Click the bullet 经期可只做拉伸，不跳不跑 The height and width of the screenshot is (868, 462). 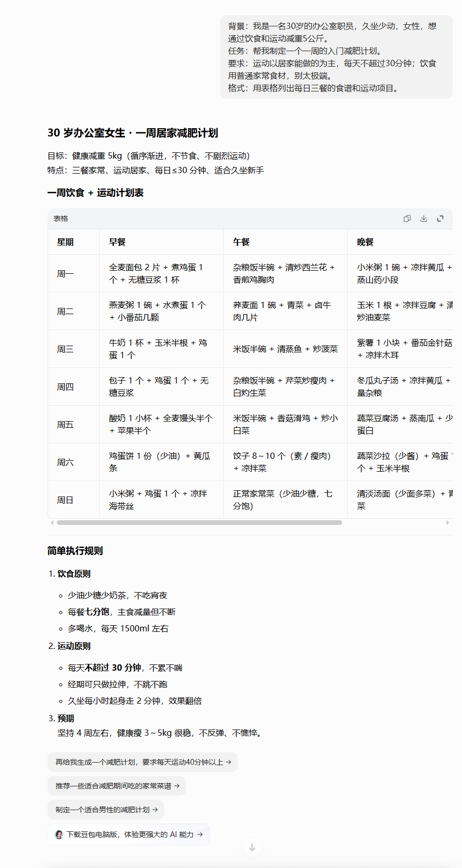pyautogui.click(x=118, y=684)
